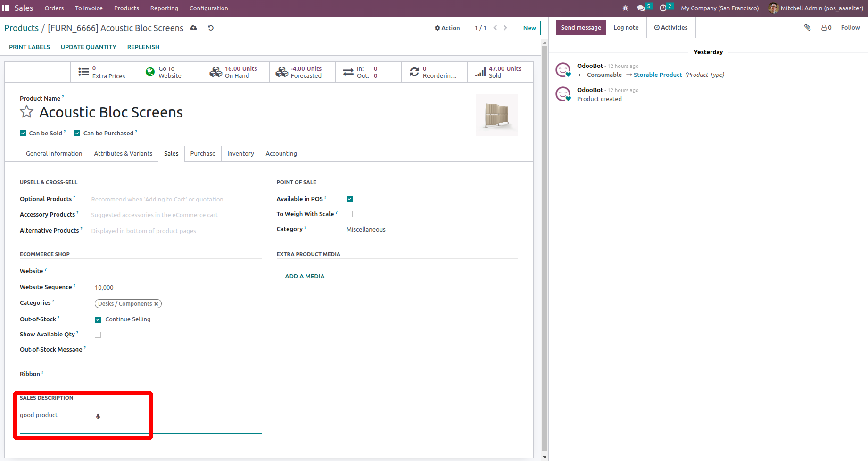868x461 pixels.
Task: Open company switcher My Company (San Francisco)
Action: pyautogui.click(x=720, y=8)
